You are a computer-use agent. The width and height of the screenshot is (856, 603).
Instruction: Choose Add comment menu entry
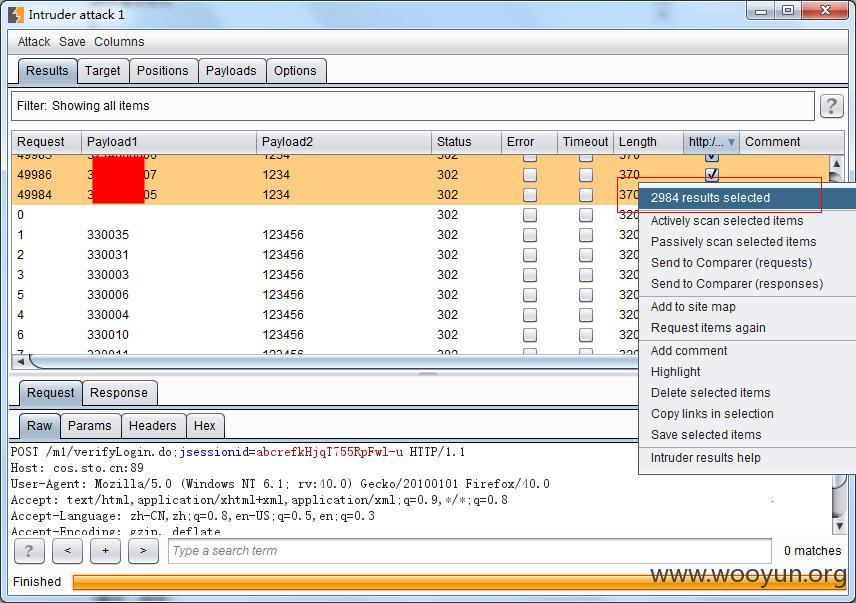pyautogui.click(x=747, y=351)
